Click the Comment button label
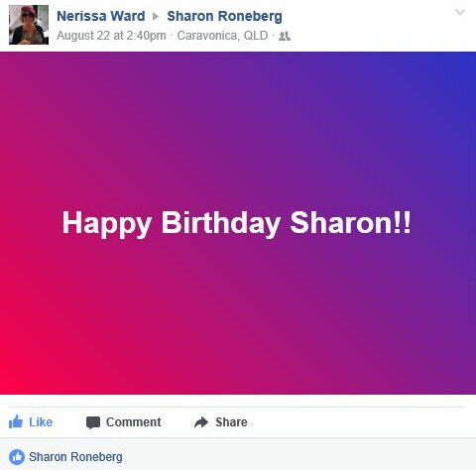 coord(134,422)
